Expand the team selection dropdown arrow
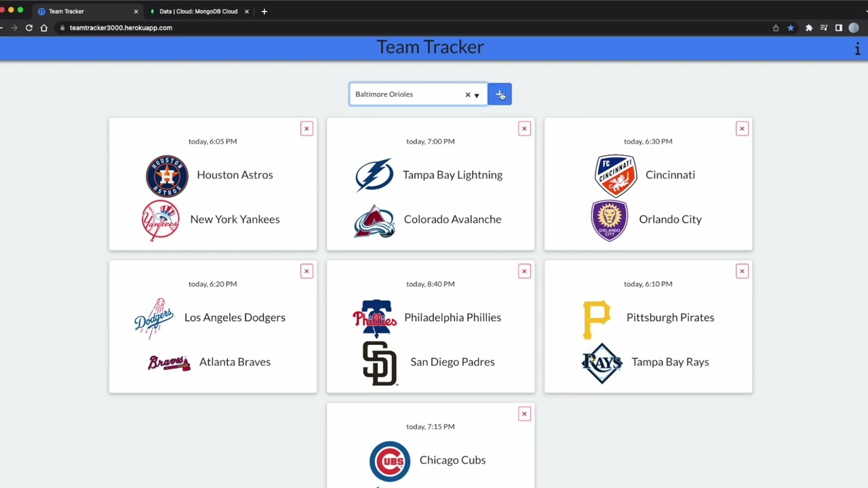868x488 pixels. pos(477,96)
